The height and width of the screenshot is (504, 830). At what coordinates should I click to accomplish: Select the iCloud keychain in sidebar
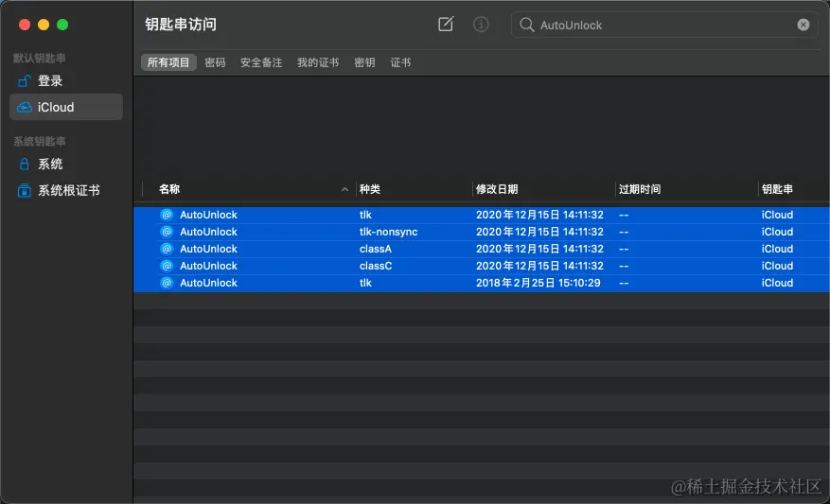click(66, 107)
